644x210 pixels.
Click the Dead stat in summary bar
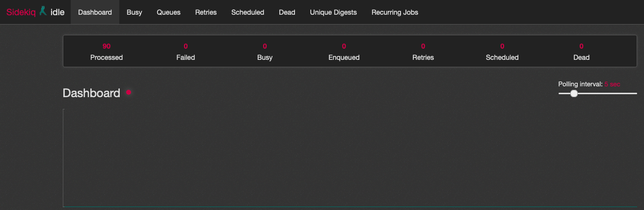(581, 52)
